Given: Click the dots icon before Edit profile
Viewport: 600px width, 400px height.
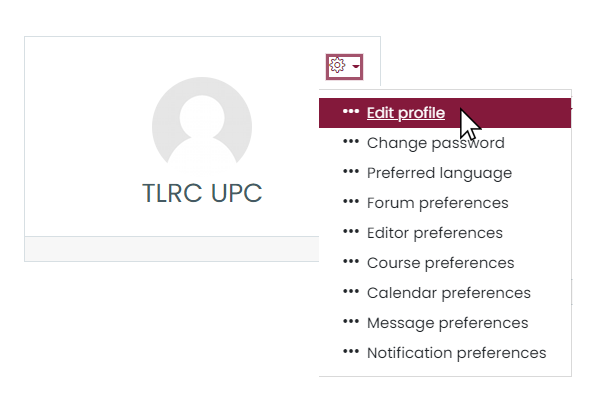Looking at the screenshot, I should click(x=351, y=111).
